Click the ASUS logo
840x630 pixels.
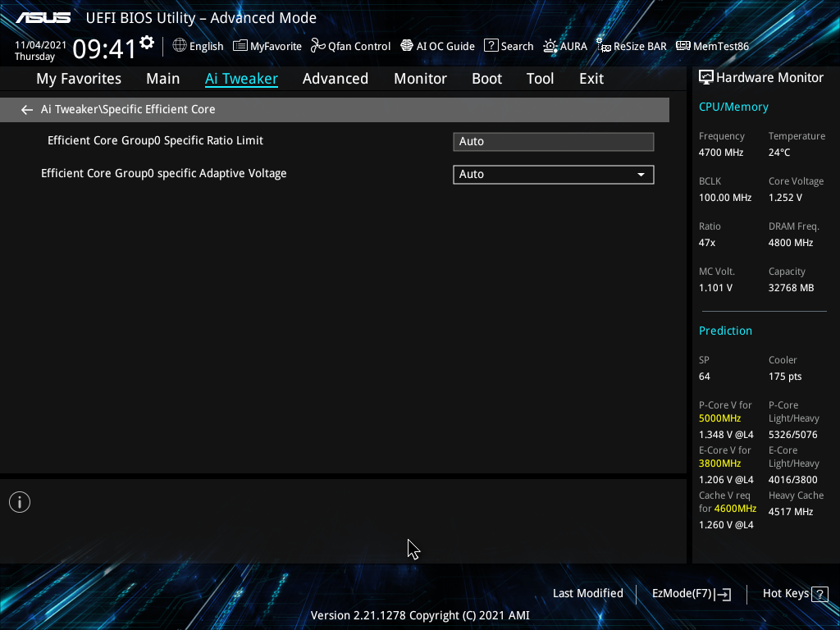pos(43,18)
